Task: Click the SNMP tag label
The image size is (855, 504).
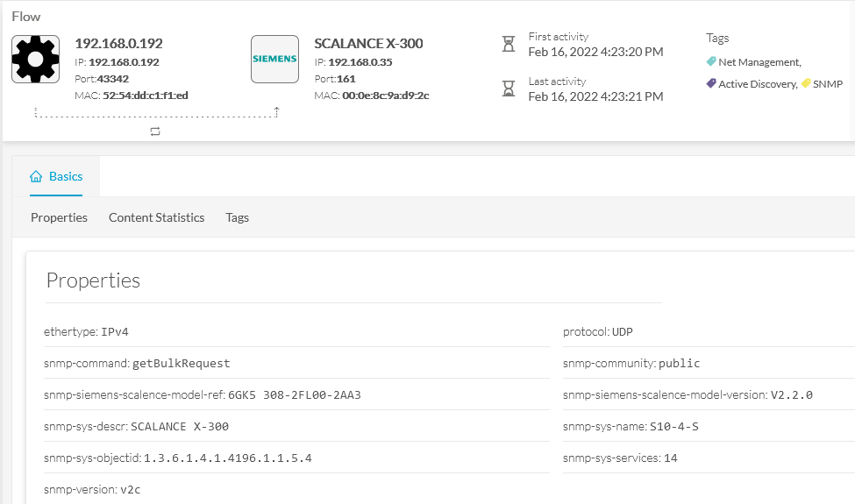Action: [x=828, y=84]
